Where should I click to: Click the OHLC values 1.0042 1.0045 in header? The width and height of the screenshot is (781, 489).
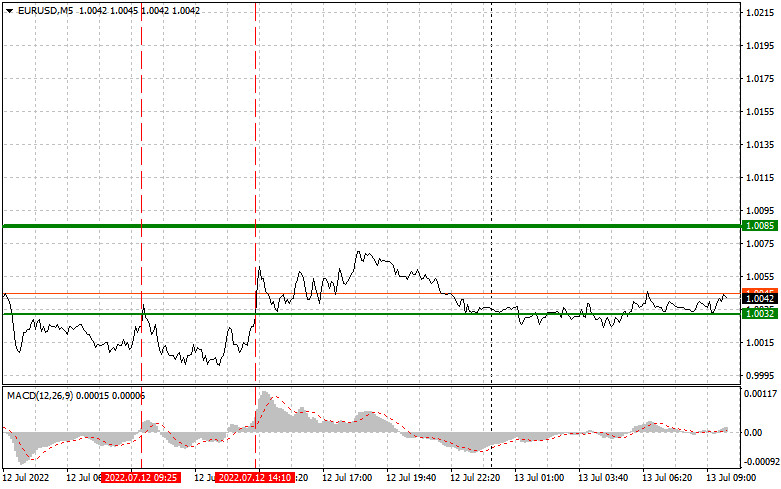(x=109, y=10)
